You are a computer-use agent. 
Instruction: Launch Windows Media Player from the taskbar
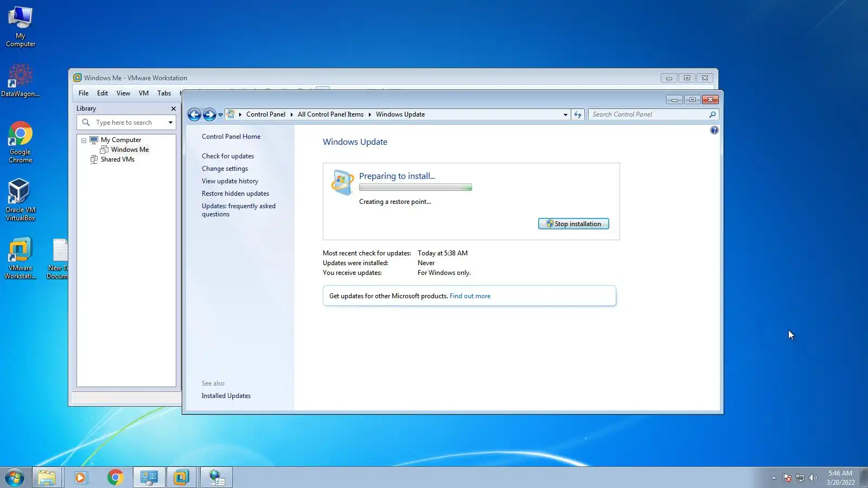[x=81, y=478]
